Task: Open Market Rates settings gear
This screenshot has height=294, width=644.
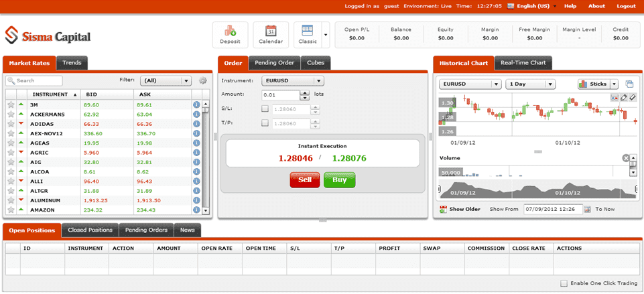Action: point(202,80)
